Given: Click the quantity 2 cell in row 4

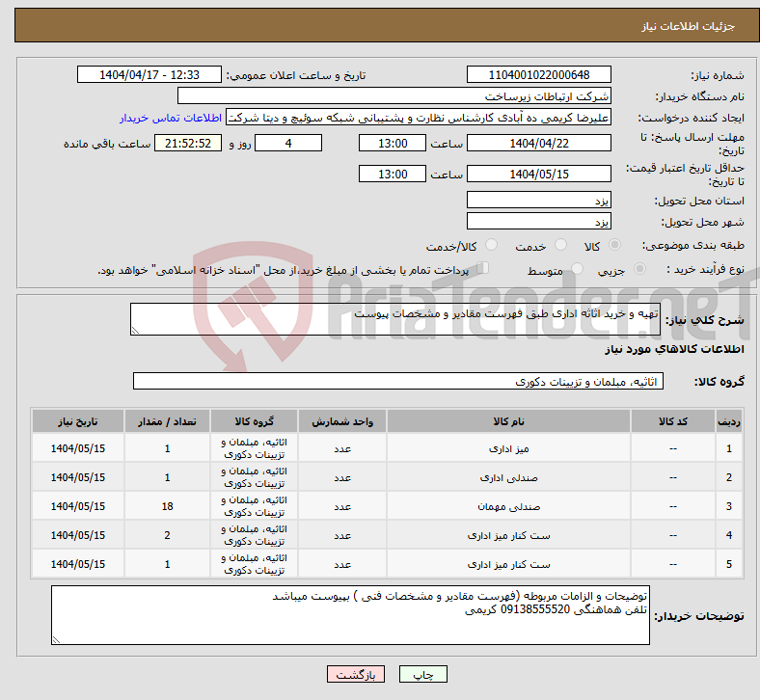Looking at the screenshot, I should tap(167, 535).
